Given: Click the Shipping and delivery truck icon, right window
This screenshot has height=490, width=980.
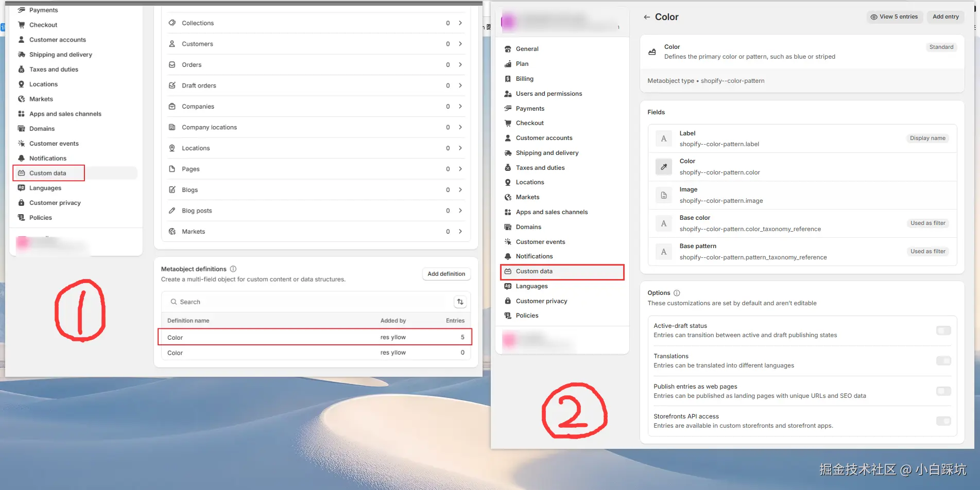Looking at the screenshot, I should tap(508, 153).
